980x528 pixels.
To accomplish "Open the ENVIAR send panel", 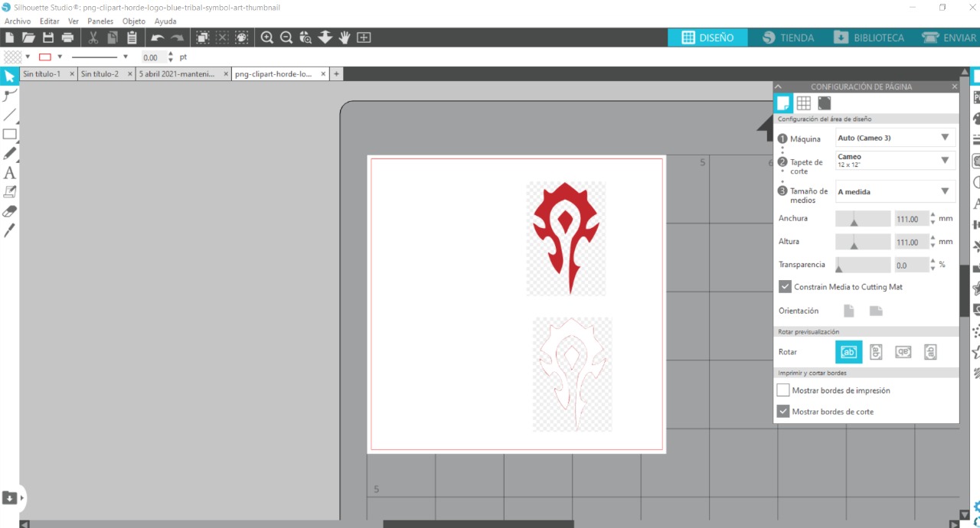I will pyautogui.click(x=949, y=37).
